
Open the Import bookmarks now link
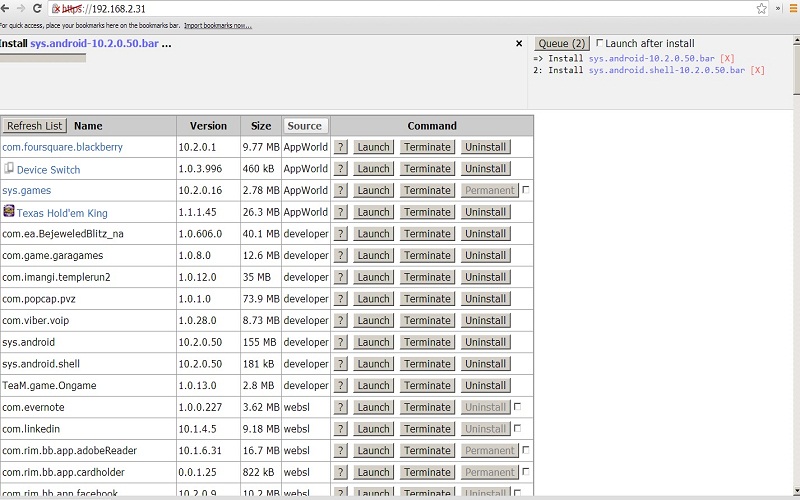pyautogui.click(x=218, y=26)
